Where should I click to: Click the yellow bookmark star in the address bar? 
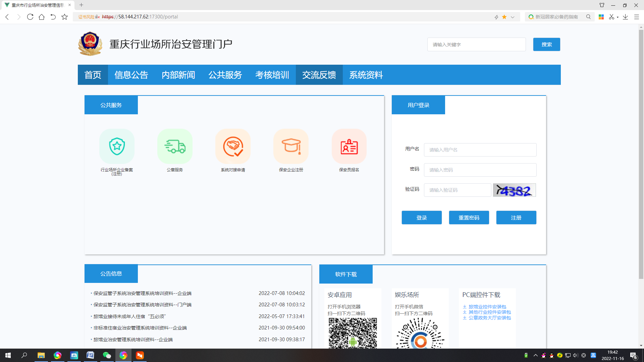pyautogui.click(x=504, y=17)
